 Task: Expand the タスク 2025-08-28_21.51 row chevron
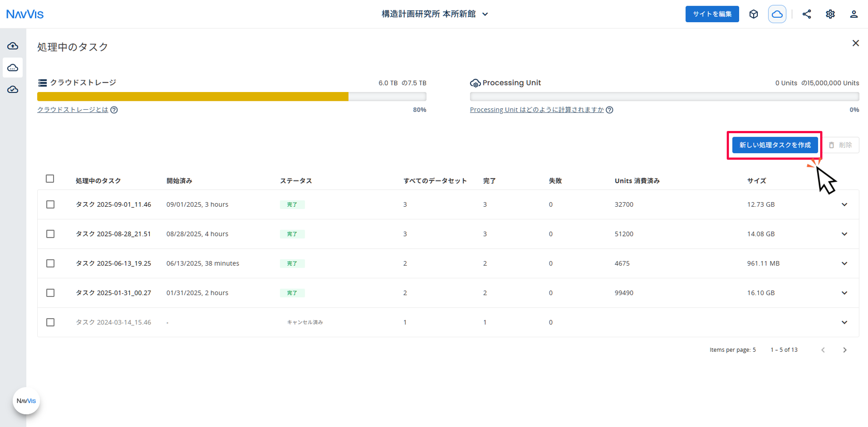[x=845, y=234]
